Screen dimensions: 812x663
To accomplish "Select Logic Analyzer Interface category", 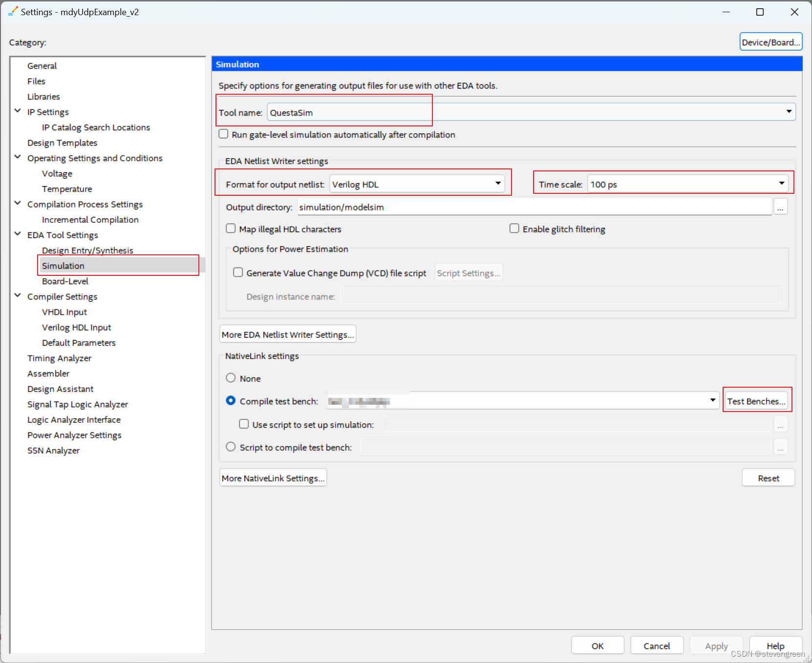I will coord(74,419).
